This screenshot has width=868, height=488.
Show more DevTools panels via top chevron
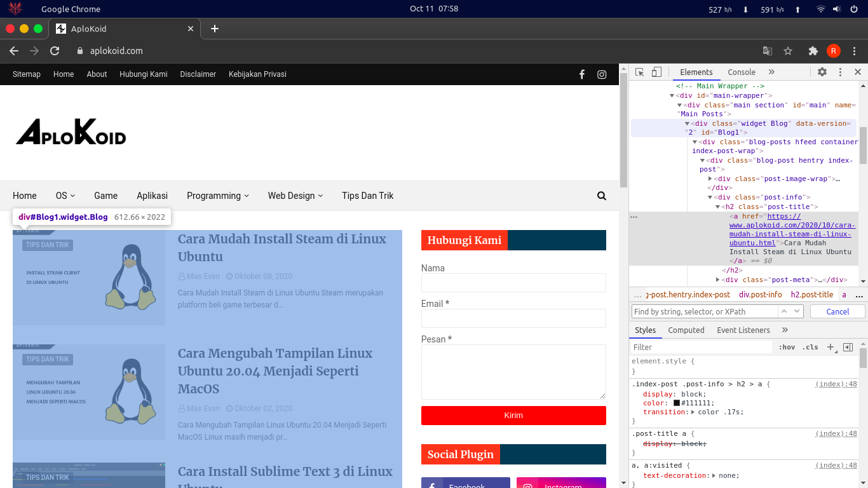[x=771, y=72]
